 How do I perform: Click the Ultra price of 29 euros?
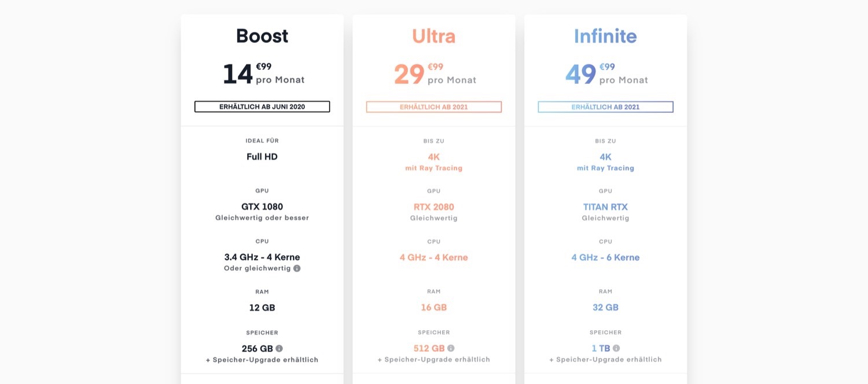tap(410, 75)
